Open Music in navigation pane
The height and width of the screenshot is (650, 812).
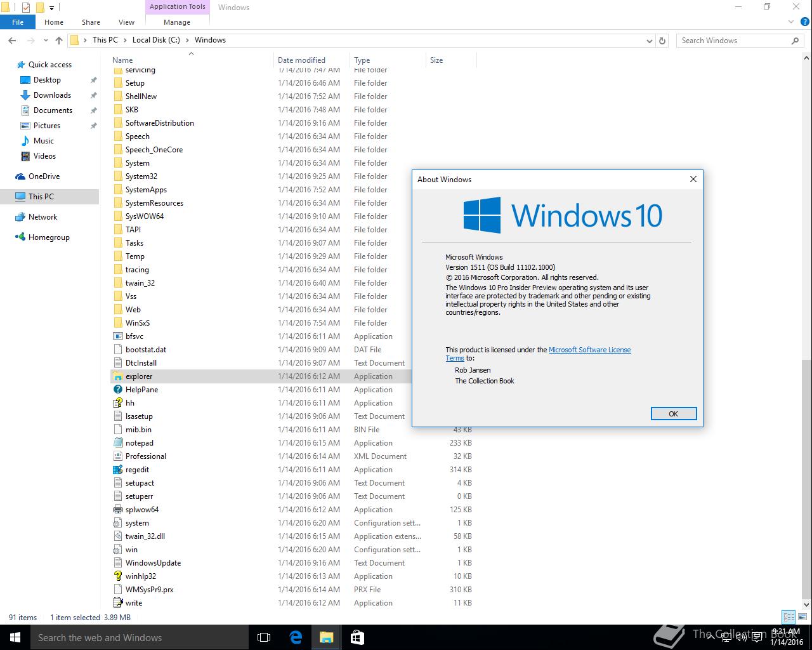tap(43, 141)
